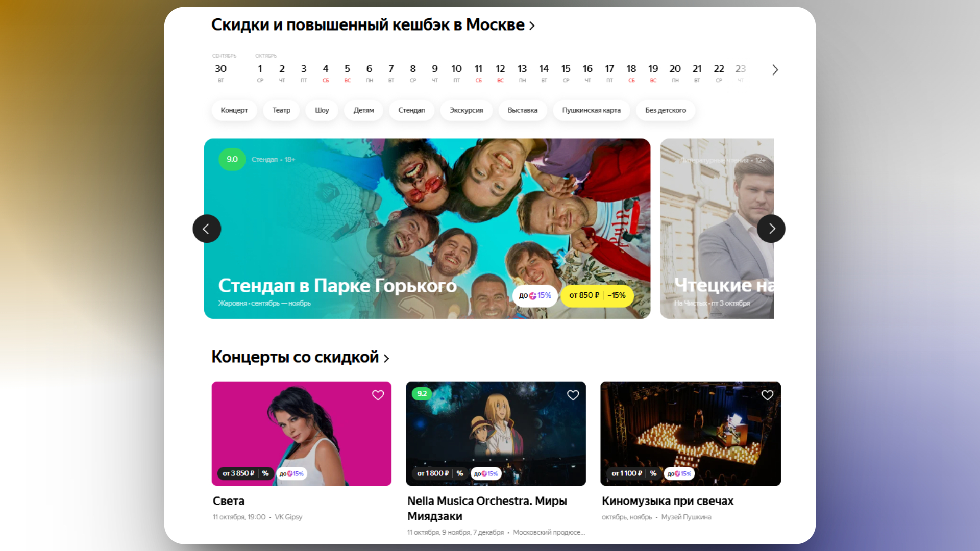Switch to the Театр category
This screenshot has width=980, height=551.
click(281, 110)
